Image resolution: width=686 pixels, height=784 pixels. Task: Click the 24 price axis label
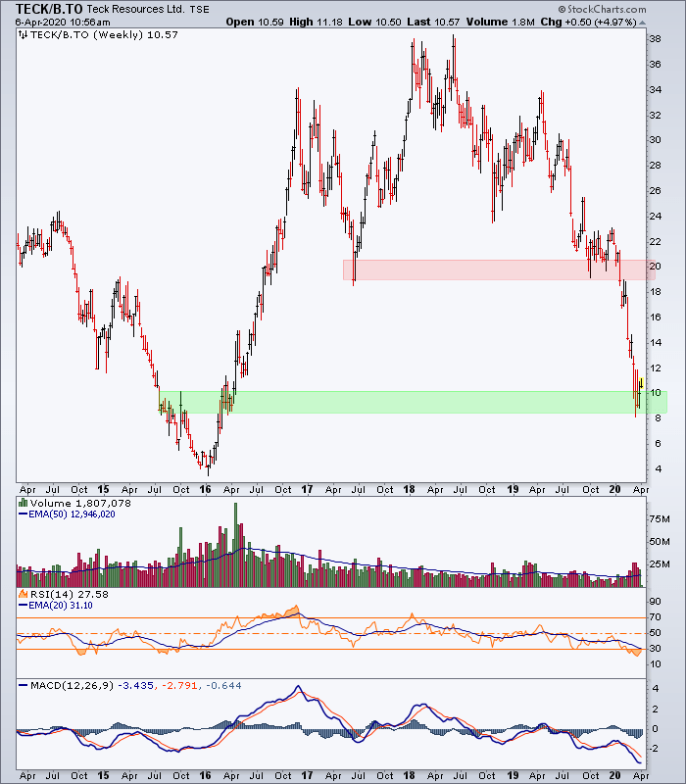pos(655,217)
